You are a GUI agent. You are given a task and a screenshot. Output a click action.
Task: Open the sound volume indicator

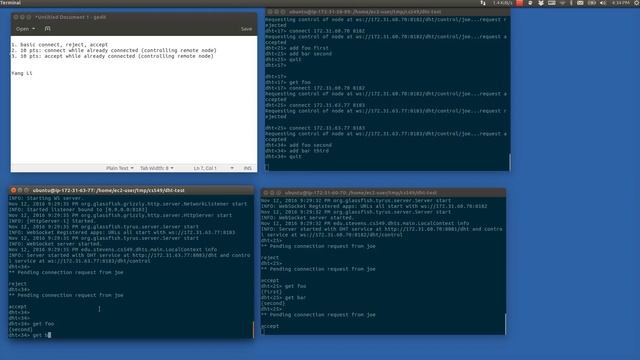(x=603, y=3)
